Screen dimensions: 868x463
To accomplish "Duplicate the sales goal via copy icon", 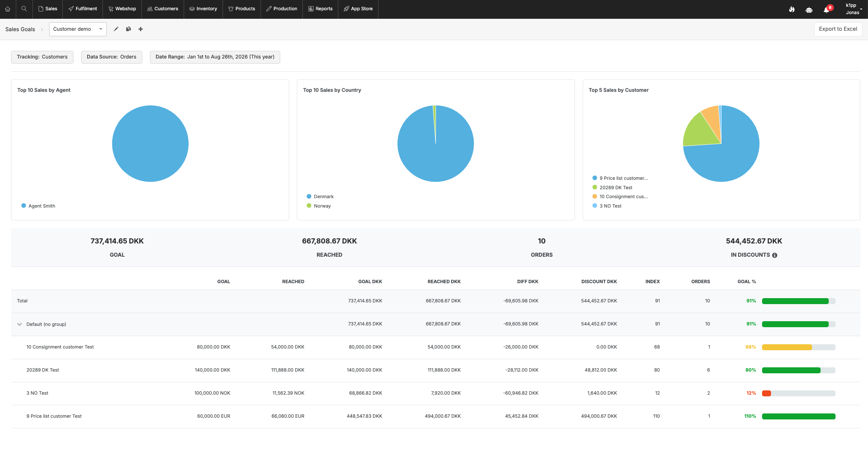I will (128, 29).
